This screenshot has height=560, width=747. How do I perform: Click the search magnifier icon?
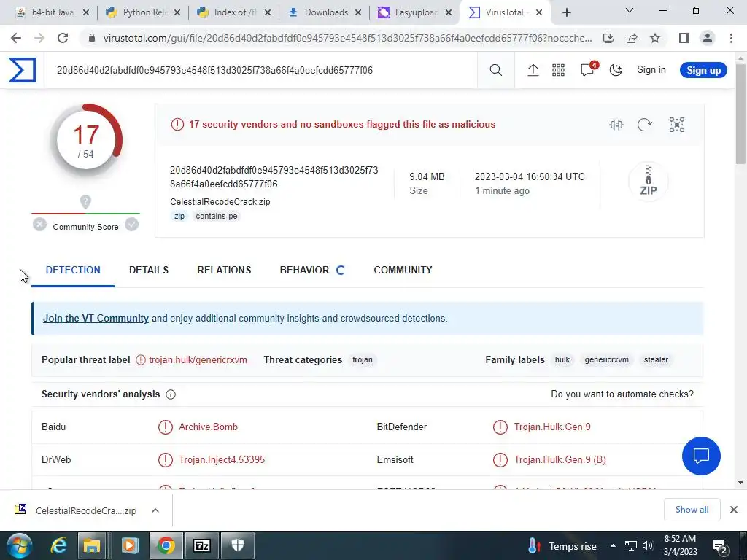point(495,71)
